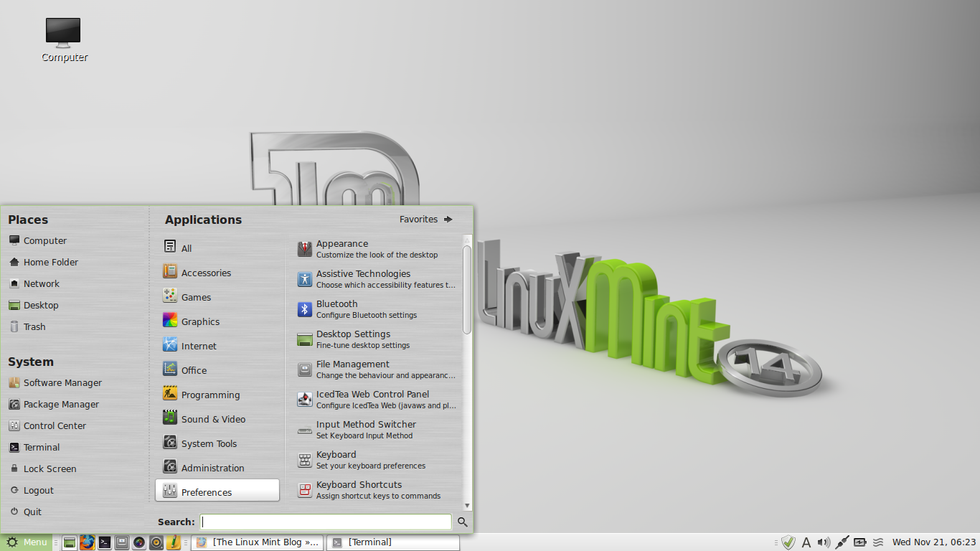Click the magnifier icon beside the search box
This screenshot has height=551, width=980.
463,522
